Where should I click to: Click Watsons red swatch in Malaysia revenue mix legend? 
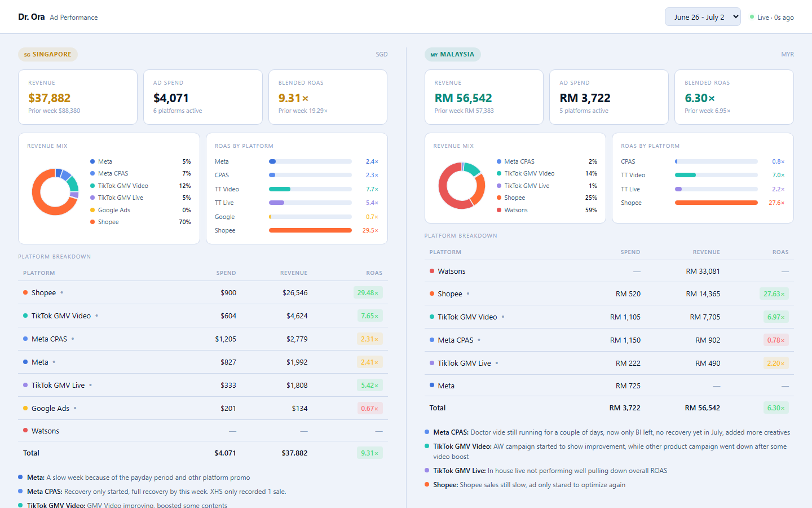point(499,210)
